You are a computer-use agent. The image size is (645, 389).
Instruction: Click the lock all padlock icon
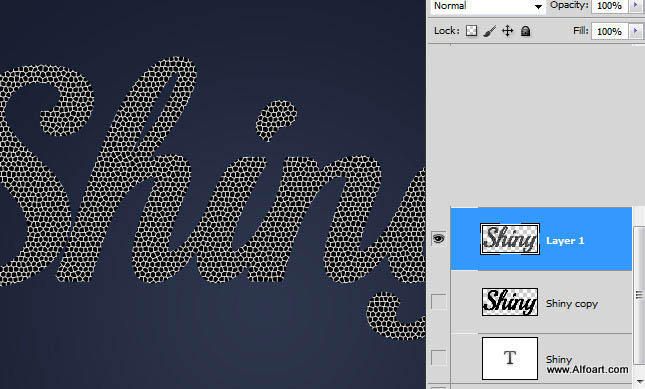point(525,31)
